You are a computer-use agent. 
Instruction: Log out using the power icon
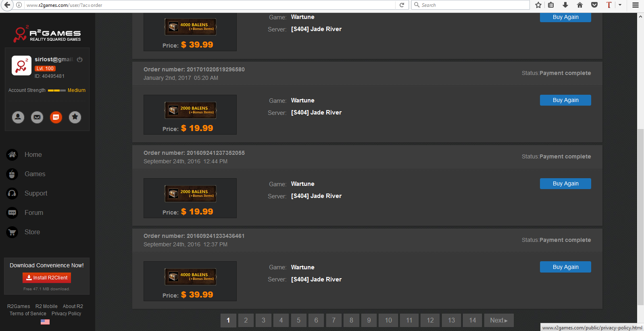coord(80,60)
